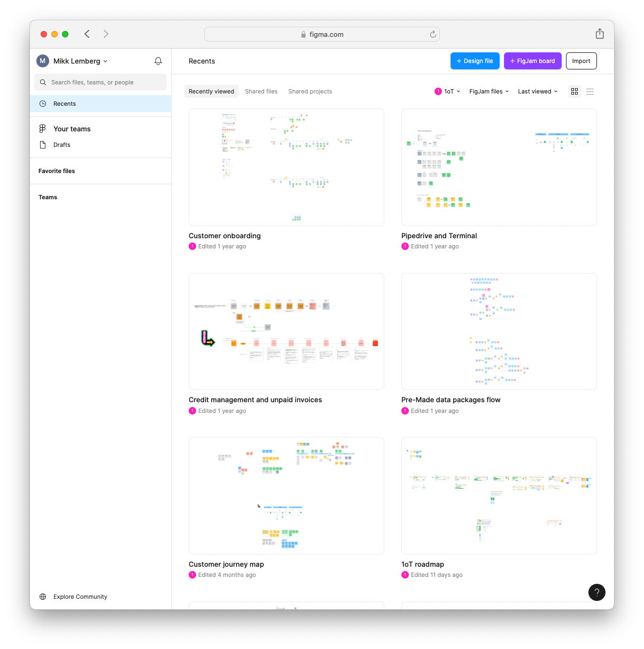
Task: Open Drafts in the sidebar
Action: pyautogui.click(x=62, y=145)
